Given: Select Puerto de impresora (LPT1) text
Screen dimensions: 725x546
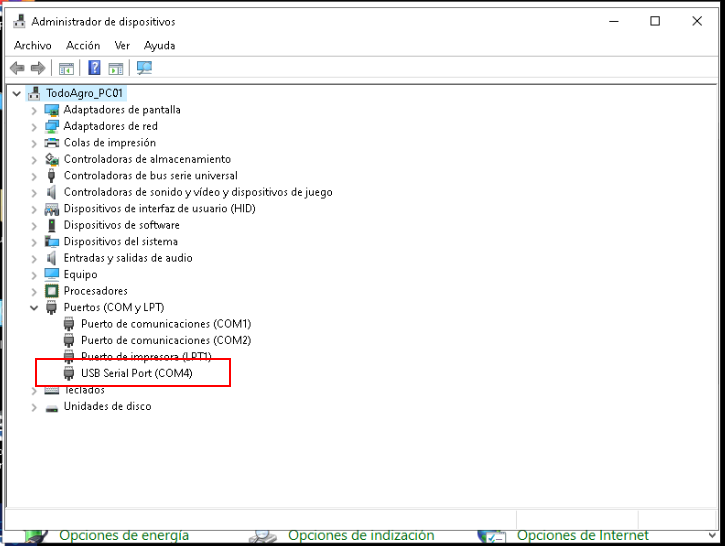Looking at the screenshot, I should point(146,356).
